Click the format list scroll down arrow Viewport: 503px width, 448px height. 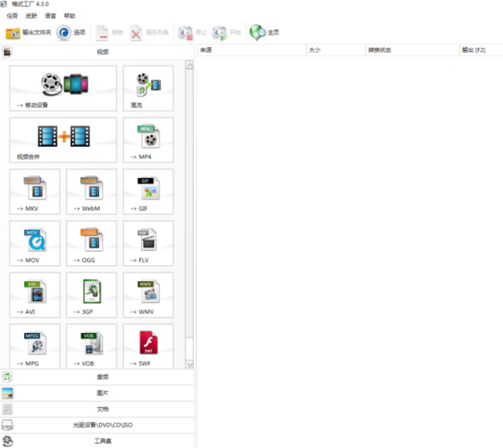tap(189, 364)
